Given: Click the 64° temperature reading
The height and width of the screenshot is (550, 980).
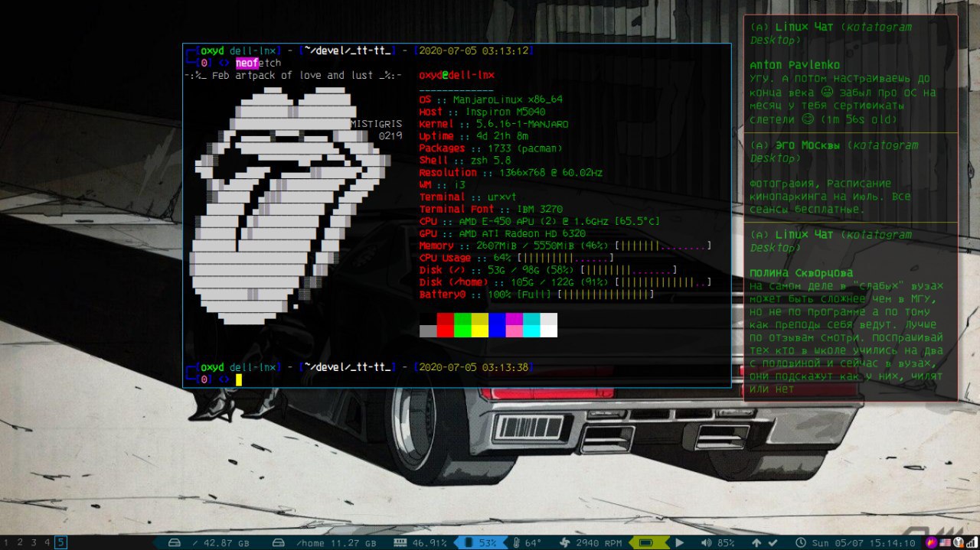Looking at the screenshot, I should pyautogui.click(x=533, y=543).
